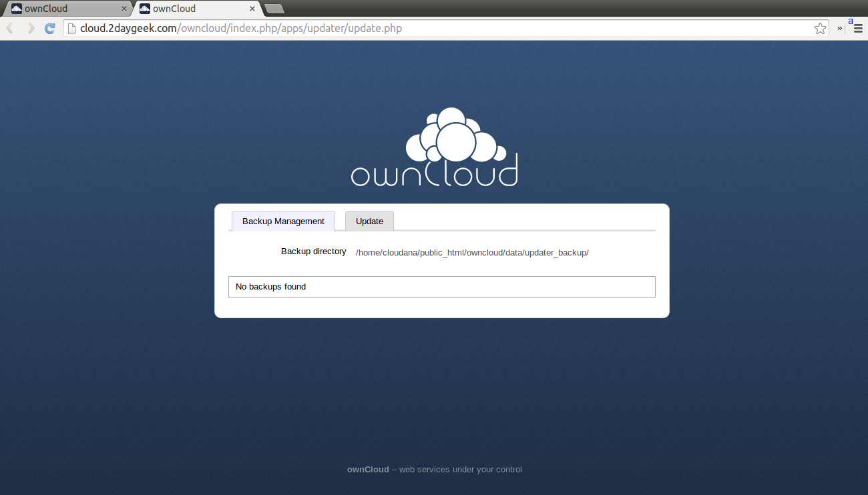
Task: Click the page icon in address bar
Action: coord(72,28)
